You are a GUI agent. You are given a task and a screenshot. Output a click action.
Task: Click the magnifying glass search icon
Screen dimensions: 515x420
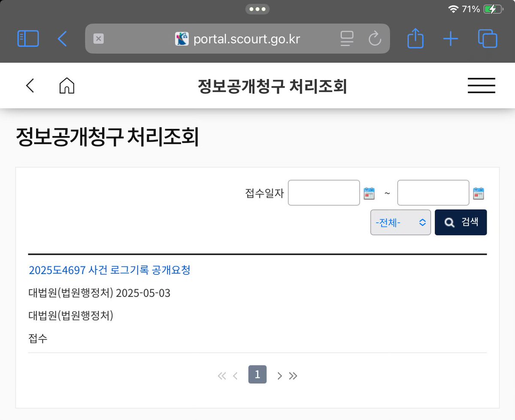pyautogui.click(x=449, y=222)
